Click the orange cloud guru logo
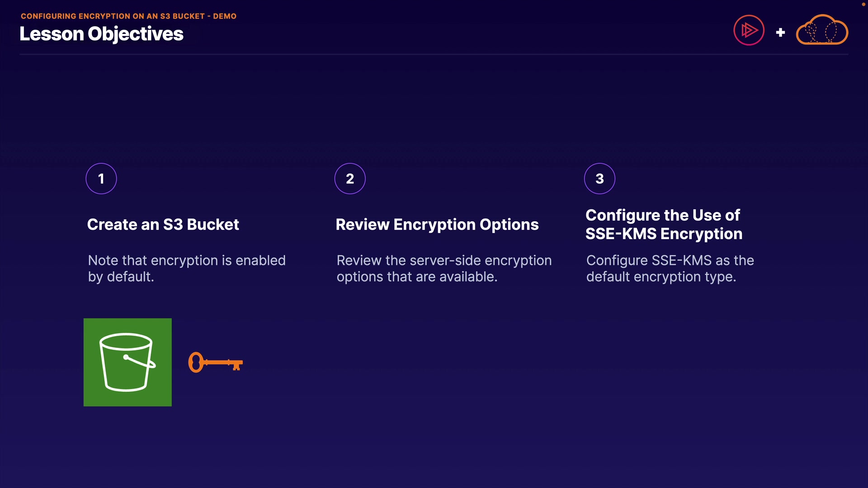 [821, 30]
